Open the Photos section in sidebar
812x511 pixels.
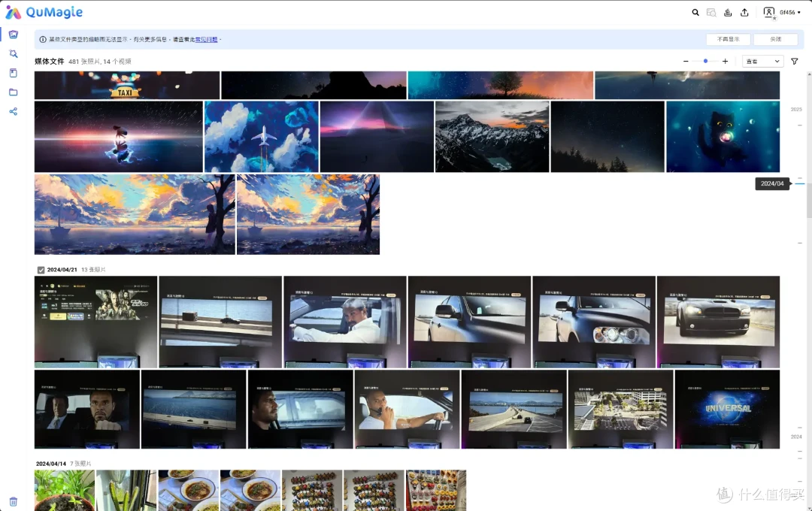(14, 34)
